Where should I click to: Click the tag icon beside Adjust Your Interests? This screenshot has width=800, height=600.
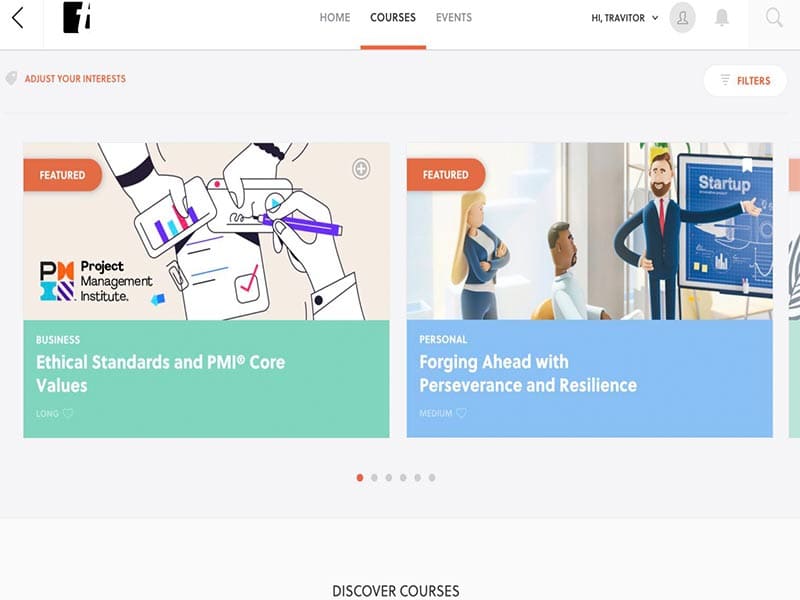[x=11, y=78]
